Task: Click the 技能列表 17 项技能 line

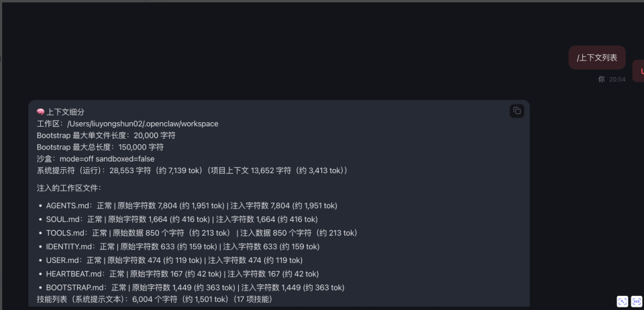Action: click(x=155, y=299)
